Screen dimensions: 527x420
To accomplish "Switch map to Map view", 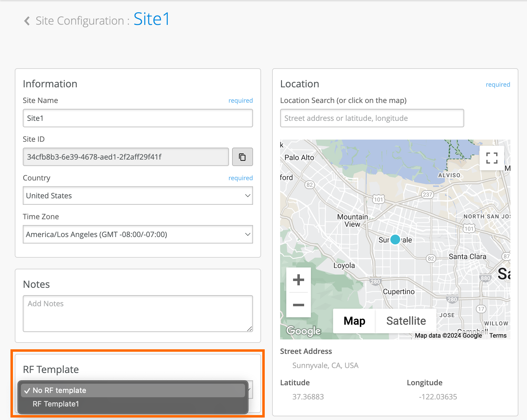I will coord(354,321).
